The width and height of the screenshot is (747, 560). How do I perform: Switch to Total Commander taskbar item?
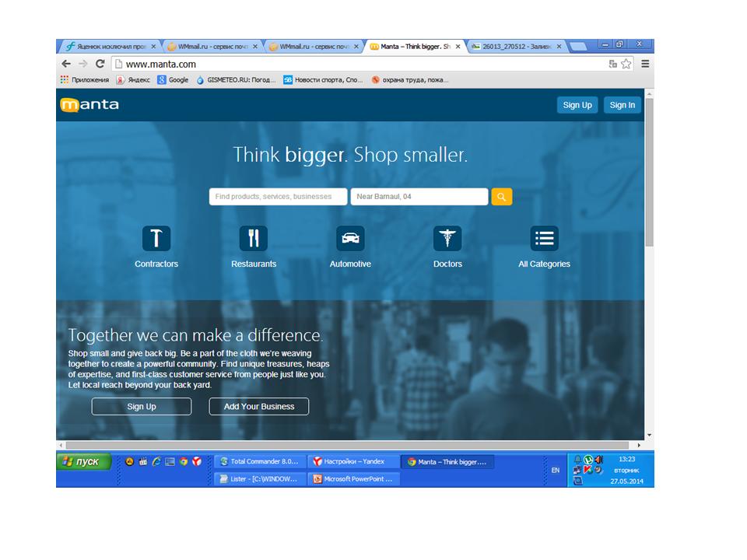pyautogui.click(x=259, y=461)
